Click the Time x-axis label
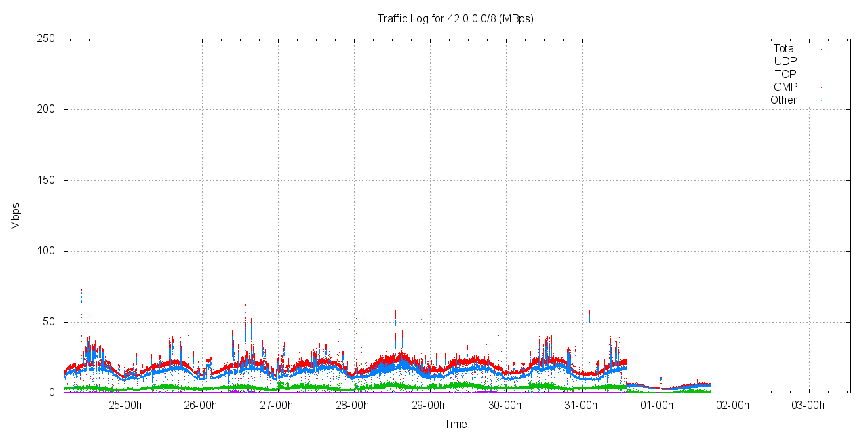 click(455, 425)
